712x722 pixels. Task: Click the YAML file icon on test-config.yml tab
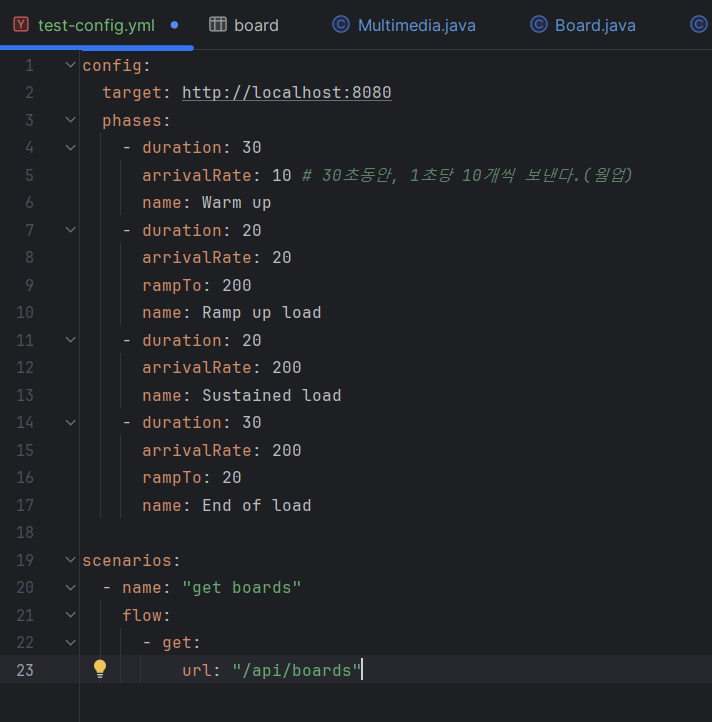(x=21, y=24)
